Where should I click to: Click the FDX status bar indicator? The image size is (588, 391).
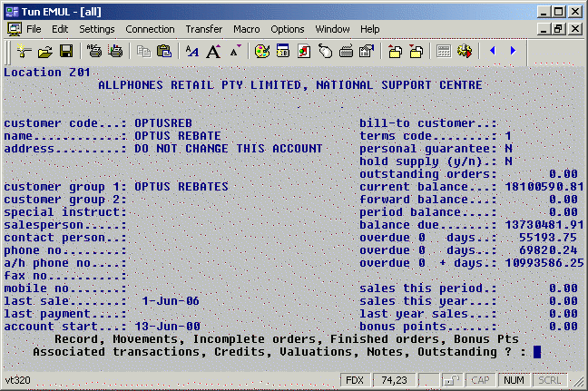(x=355, y=380)
